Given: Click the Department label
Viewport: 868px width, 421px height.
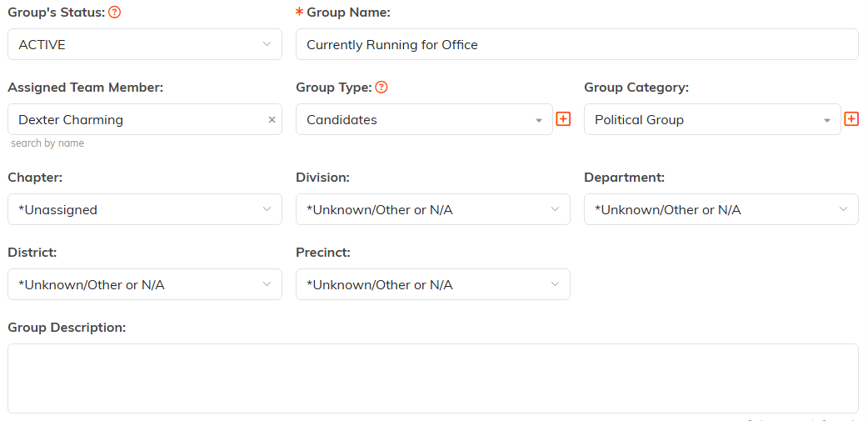Looking at the screenshot, I should (x=625, y=178).
